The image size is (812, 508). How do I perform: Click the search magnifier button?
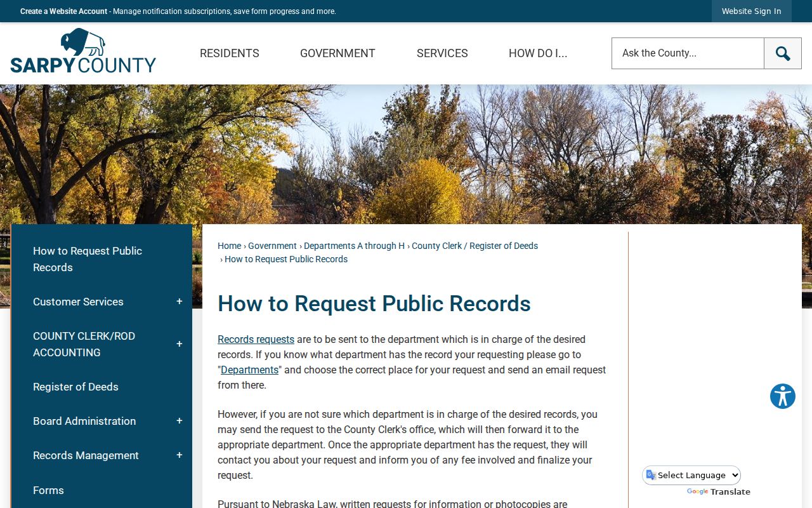pyautogui.click(x=783, y=53)
